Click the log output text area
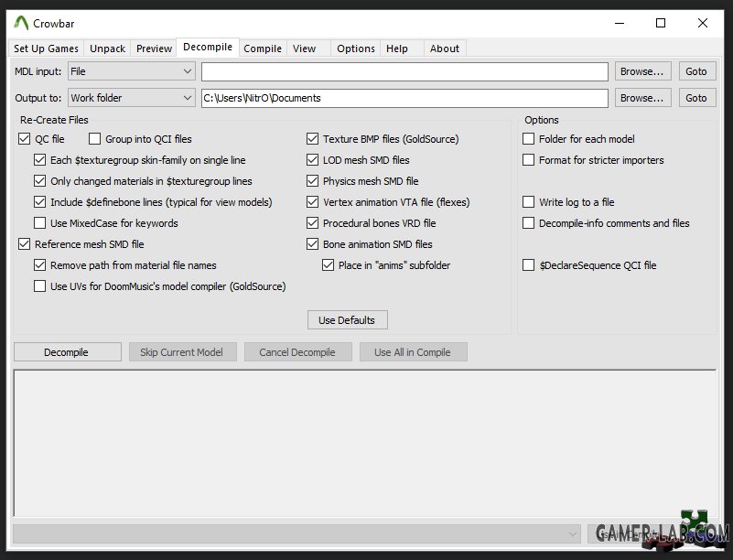The width and height of the screenshot is (733, 560). pyautogui.click(x=364, y=443)
